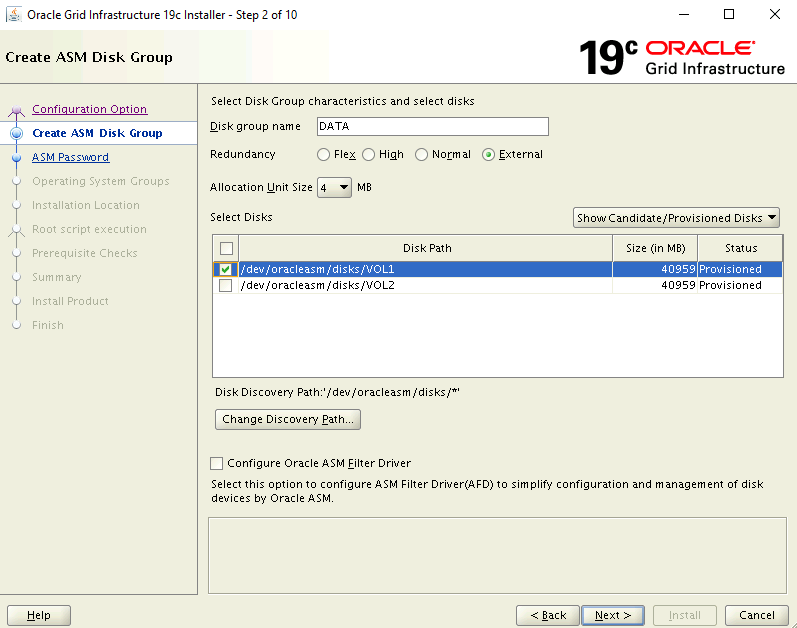797x628 pixels.
Task: Go to the ASM Password step
Action: click(70, 157)
